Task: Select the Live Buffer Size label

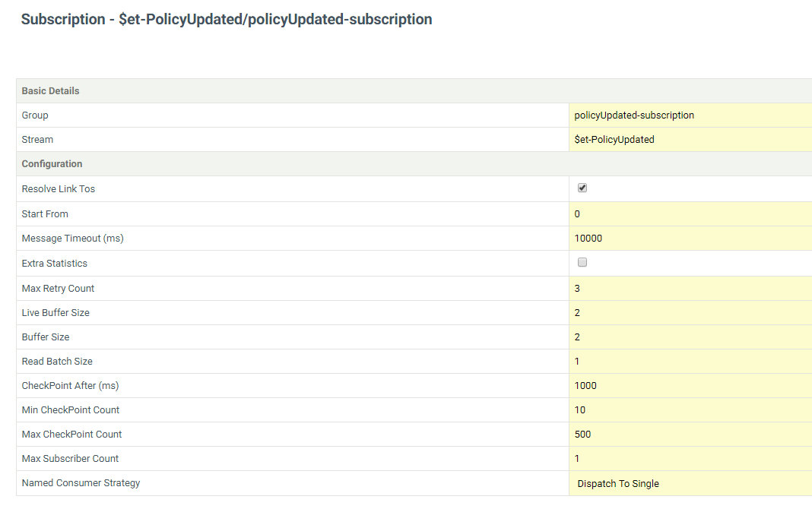Action: [55, 312]
